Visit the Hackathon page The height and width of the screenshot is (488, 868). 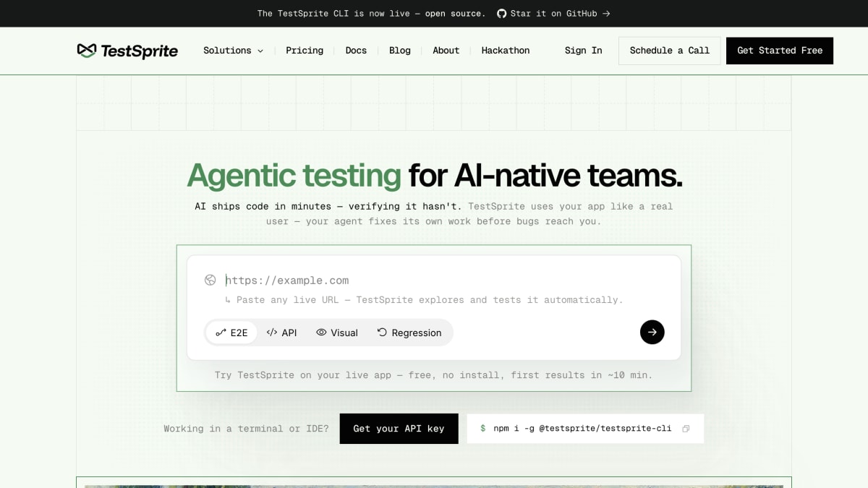tap(506, 51)
